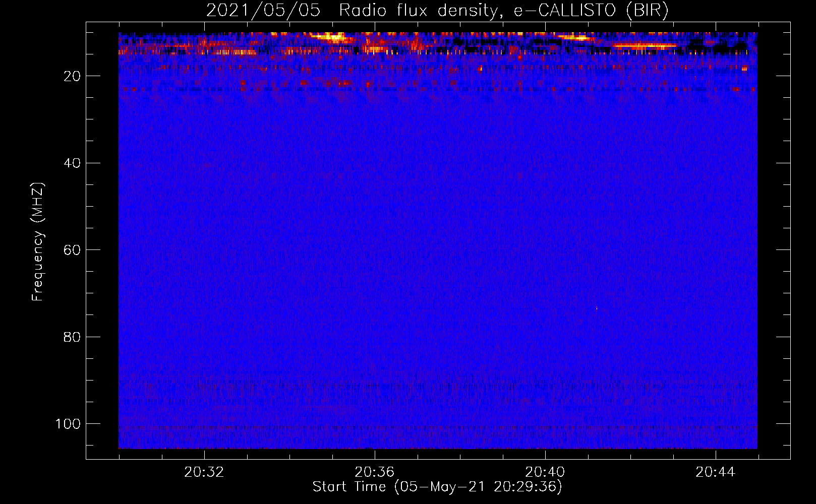The image size is (816, 504).
Task: Click the "Start Time (05-May-21 20:29:36)" label
Action: coord(437,487)
